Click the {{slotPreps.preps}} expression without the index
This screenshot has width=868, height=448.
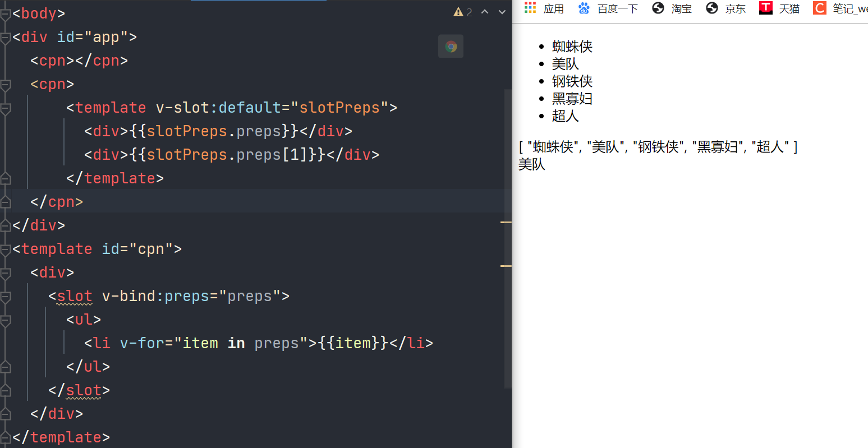coord(214,131)
